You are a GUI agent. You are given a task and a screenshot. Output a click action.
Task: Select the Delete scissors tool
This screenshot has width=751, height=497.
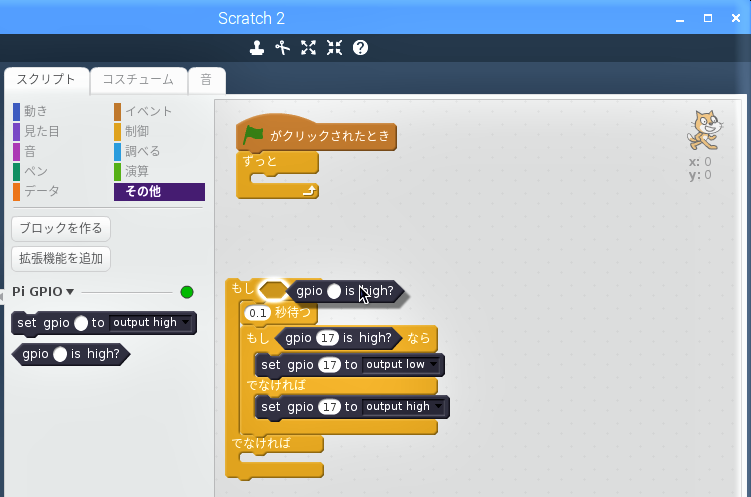tap(283, 48)
